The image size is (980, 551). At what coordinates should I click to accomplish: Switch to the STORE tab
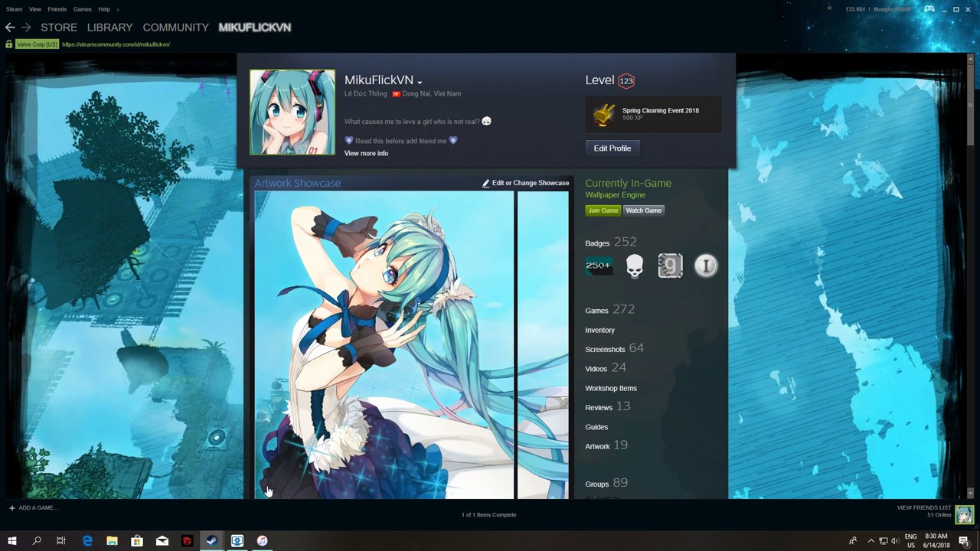point(59,28)
